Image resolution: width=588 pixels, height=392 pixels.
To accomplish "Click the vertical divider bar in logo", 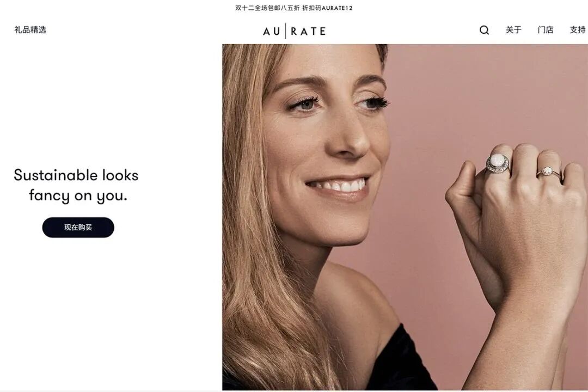I will (286, 30).
